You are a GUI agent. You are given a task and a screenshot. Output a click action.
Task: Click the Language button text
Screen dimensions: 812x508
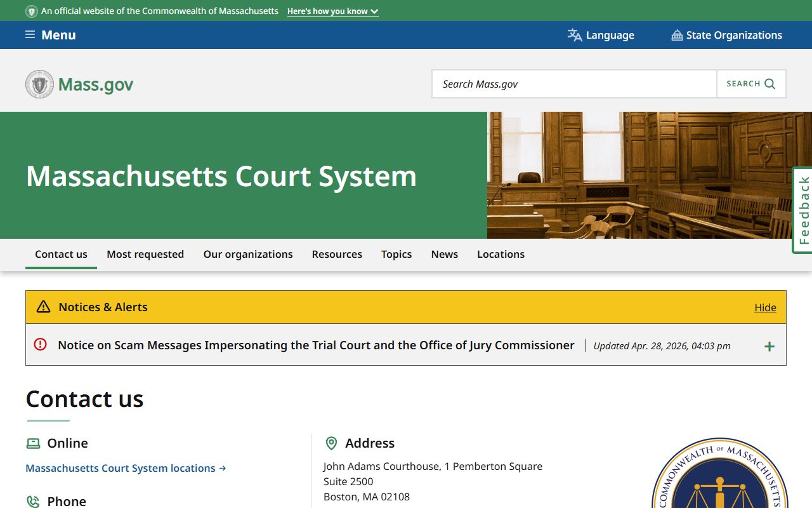point(610,35)
